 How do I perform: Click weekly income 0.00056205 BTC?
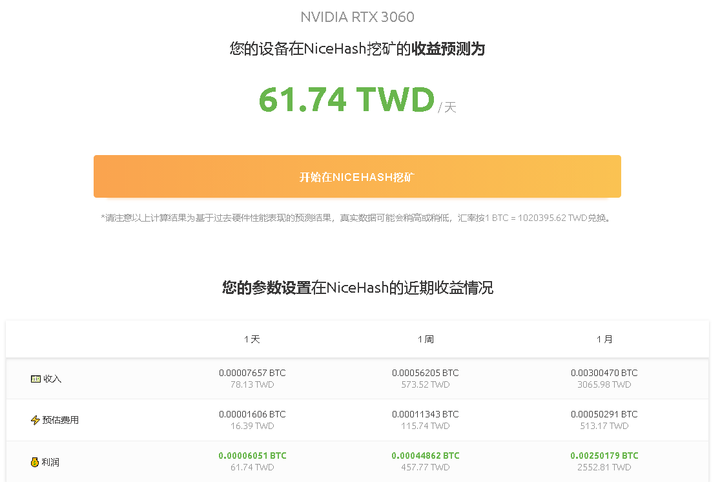425,373
